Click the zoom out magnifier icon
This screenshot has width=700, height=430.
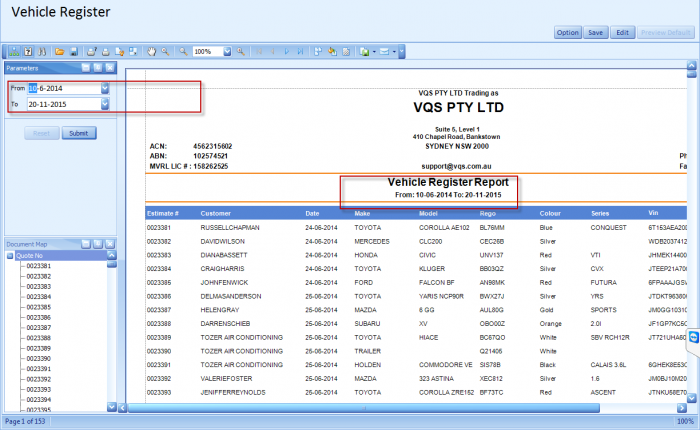coord(183,52)
